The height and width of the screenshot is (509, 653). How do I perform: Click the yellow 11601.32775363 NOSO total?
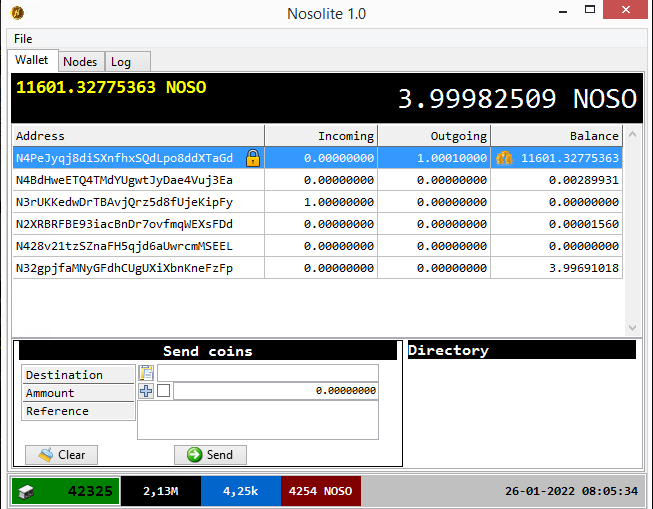point(111,87)
